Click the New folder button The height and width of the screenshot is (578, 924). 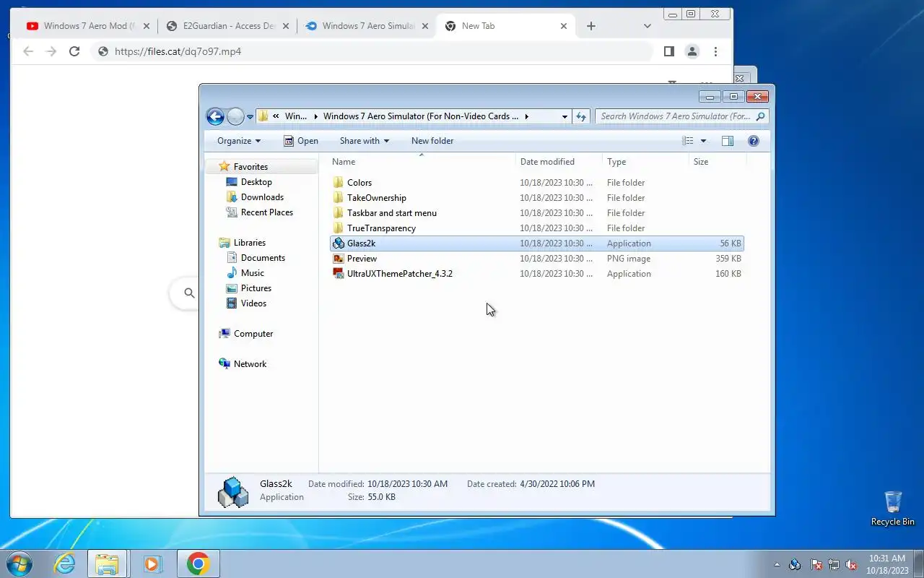click(x=432, y=141)
